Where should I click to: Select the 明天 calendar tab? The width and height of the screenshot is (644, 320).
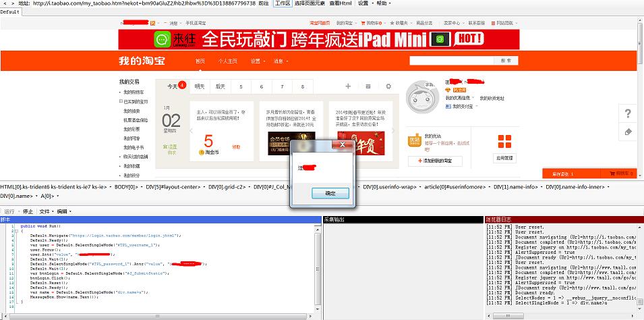tap(200, 86)
